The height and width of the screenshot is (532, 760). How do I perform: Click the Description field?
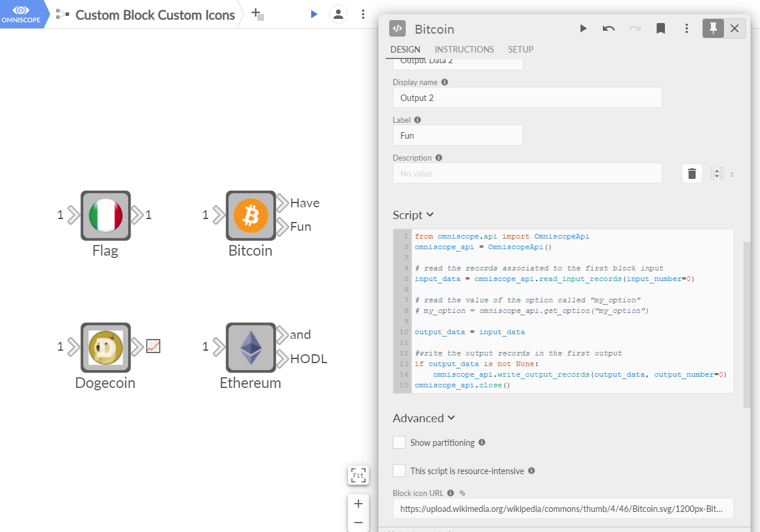coord(527,173)
